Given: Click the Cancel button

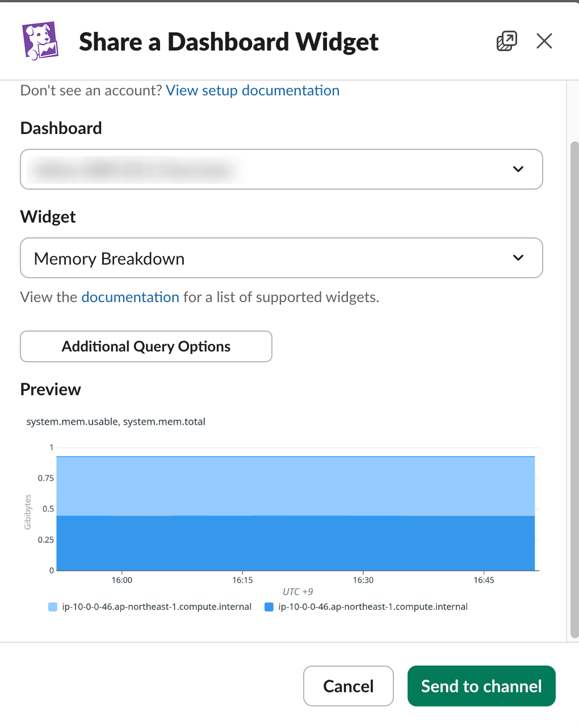Looking at the screenshot, I should point(348,686).
